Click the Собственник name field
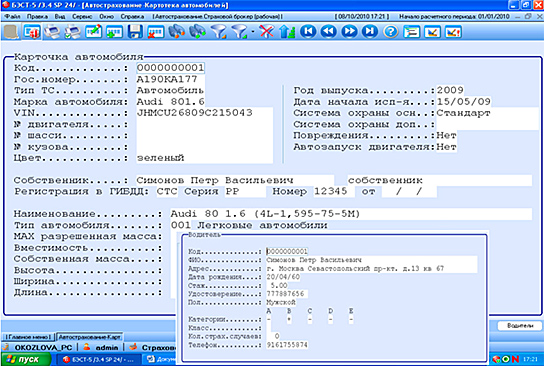This screenshot has width=544, height=366. click(x=235, y=180)
